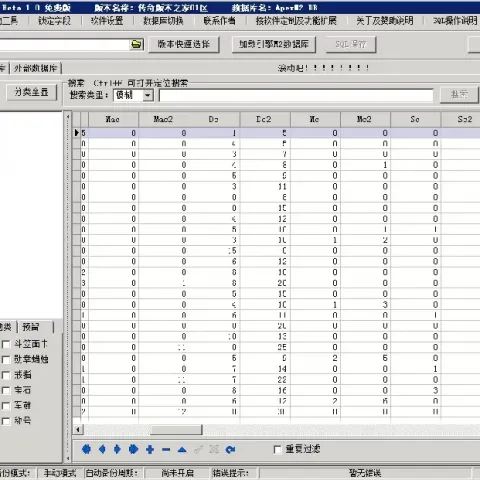
Task: Click the Dc cell with value 15
Action: [x=214, y=251]
